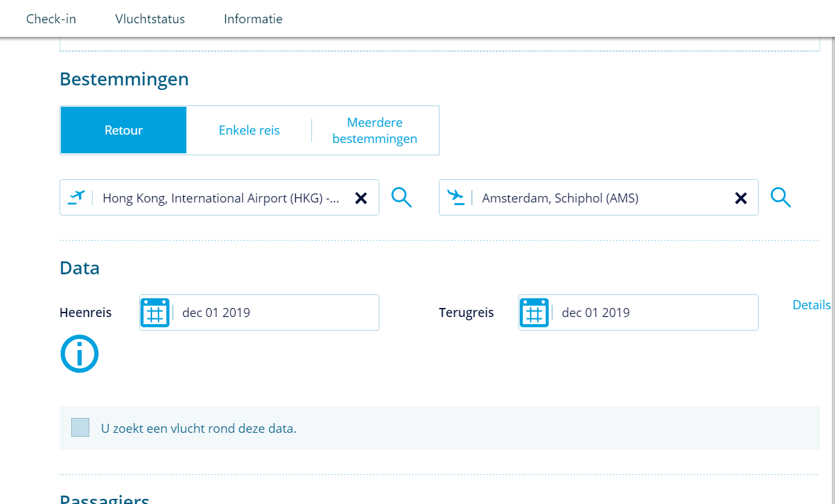Viewport: 835px width, 504px height.
Task: Open the Check-in menu item
Action: pyautogui.click(x=51, y=19)
